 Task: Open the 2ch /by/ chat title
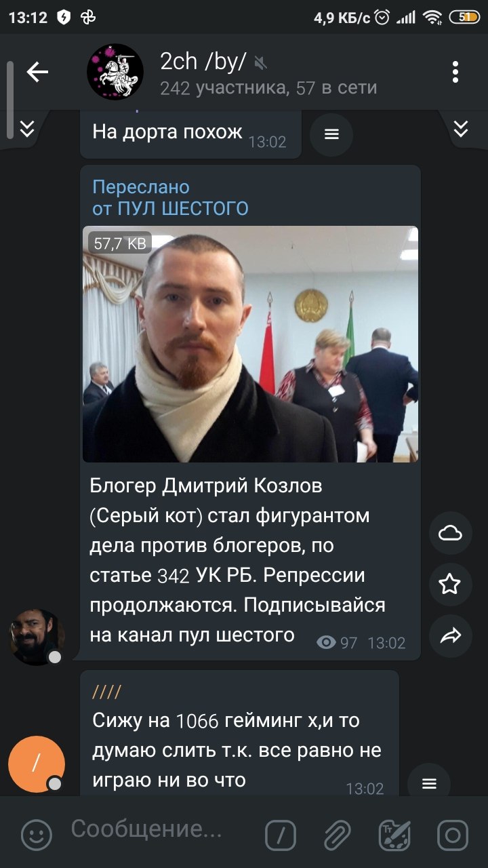pyautogui.click(x=203, y=61)
